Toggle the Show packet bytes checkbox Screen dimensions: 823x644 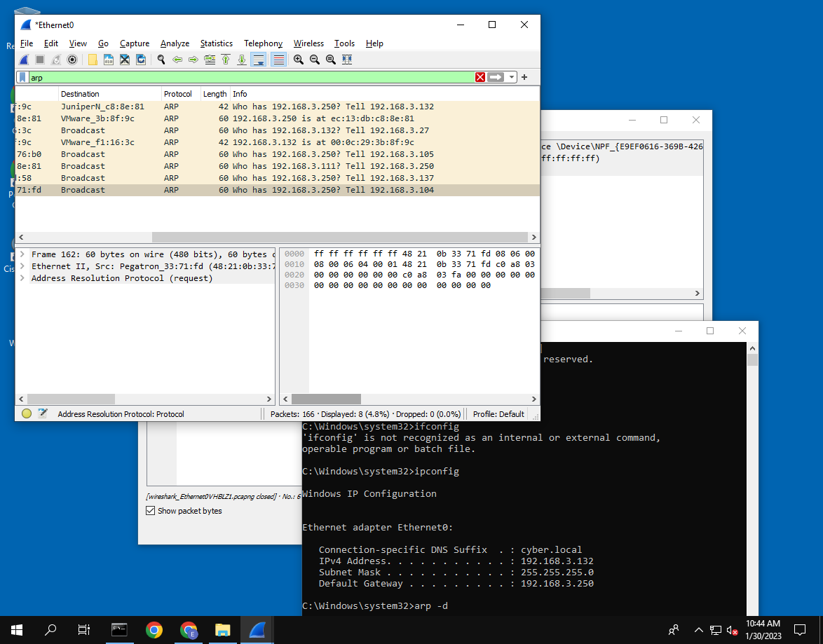151,511
